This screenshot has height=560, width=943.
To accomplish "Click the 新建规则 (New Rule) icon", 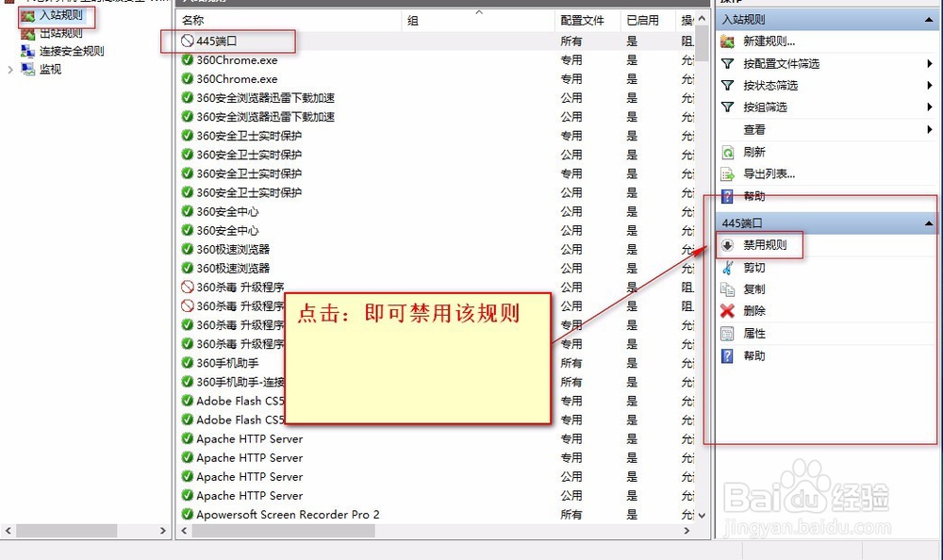I will (726, 41).
